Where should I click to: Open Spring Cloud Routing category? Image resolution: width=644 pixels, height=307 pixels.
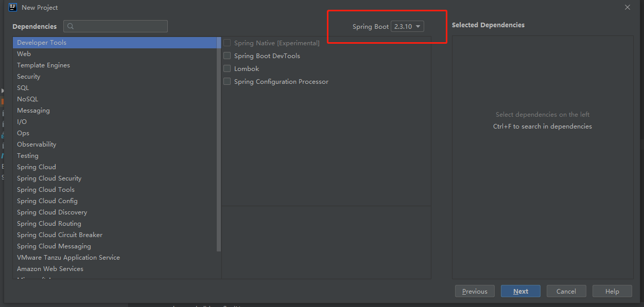click(115, 224)
